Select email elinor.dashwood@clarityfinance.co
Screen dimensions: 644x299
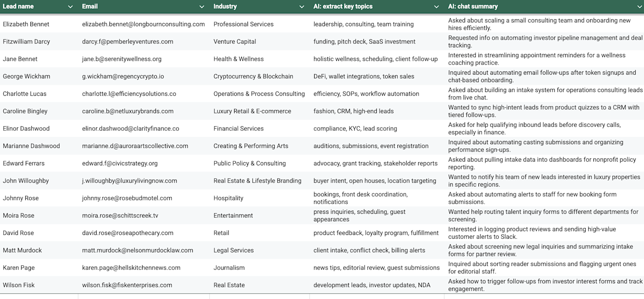pyautogui.click(x=131, y=129)
